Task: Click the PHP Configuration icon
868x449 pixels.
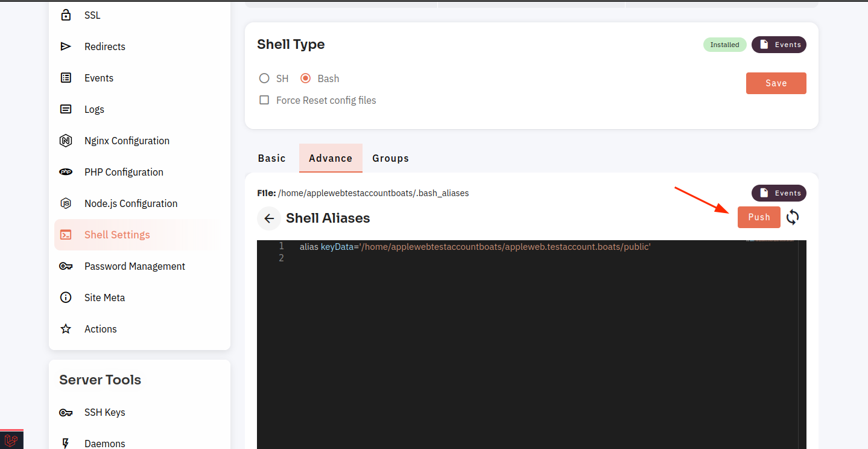Action: pyautogui.click(x=66, y=172)
